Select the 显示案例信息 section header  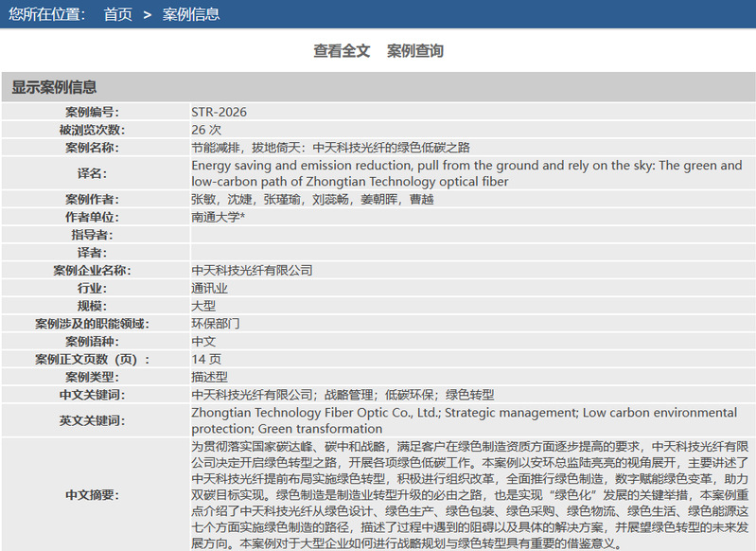tap(54, 87)
